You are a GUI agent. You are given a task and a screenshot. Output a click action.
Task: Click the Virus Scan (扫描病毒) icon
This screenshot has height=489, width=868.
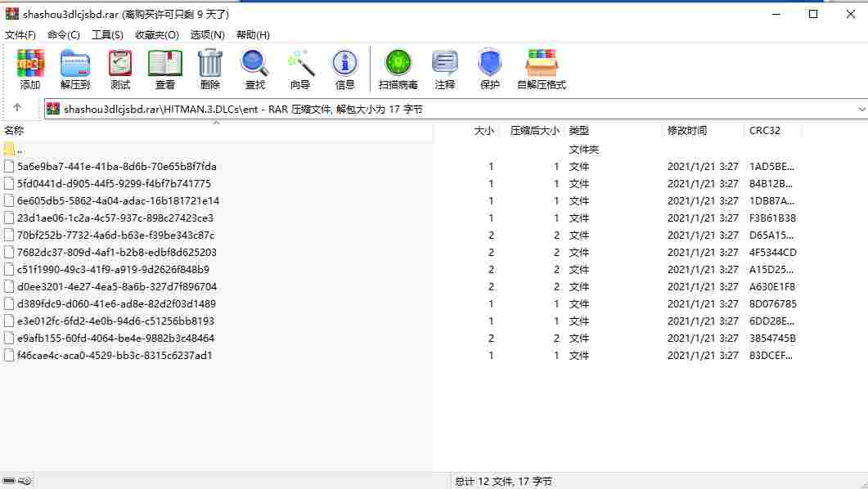[x=398, y=70]
